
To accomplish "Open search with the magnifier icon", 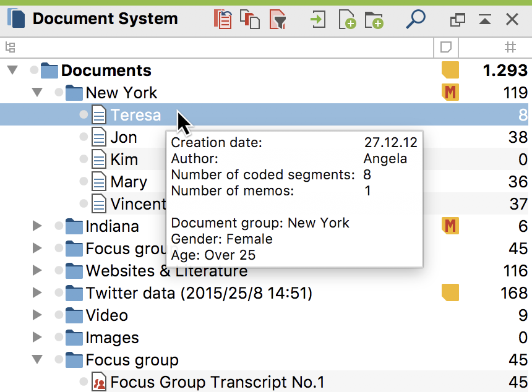I will click(416, 19).
